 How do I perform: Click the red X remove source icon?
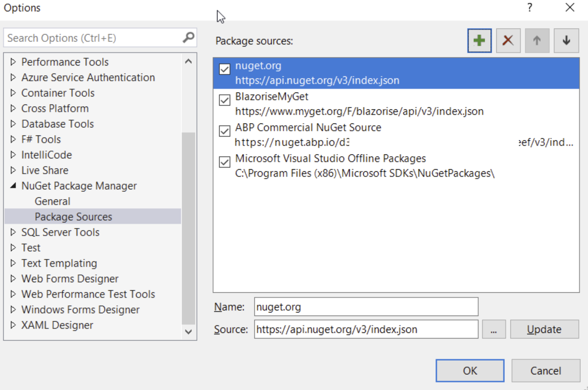(508, 41)
